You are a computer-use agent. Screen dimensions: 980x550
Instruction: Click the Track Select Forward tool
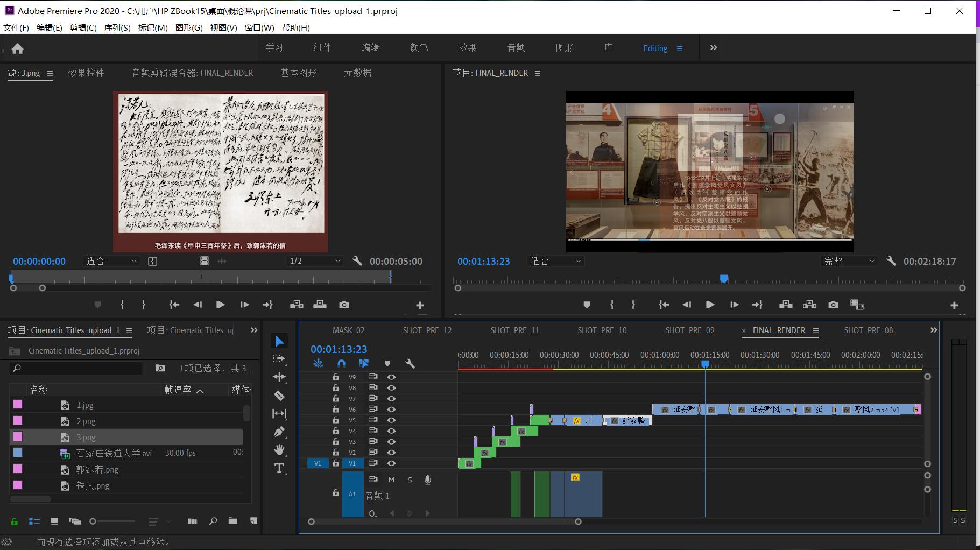(x=279, y=359)
